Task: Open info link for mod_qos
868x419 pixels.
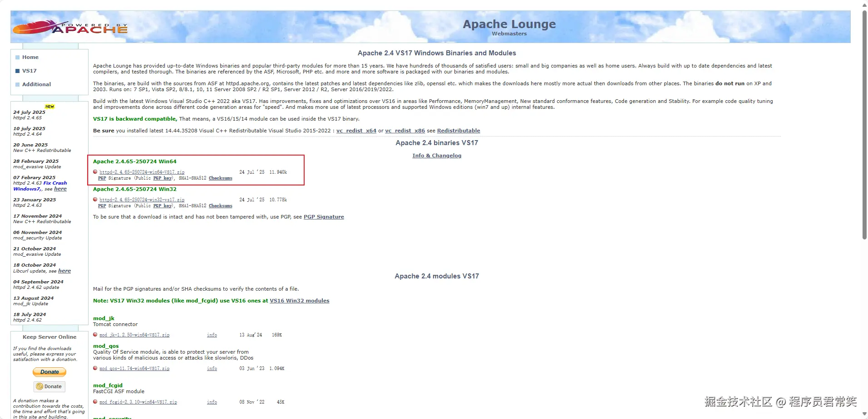Action: 212,369
